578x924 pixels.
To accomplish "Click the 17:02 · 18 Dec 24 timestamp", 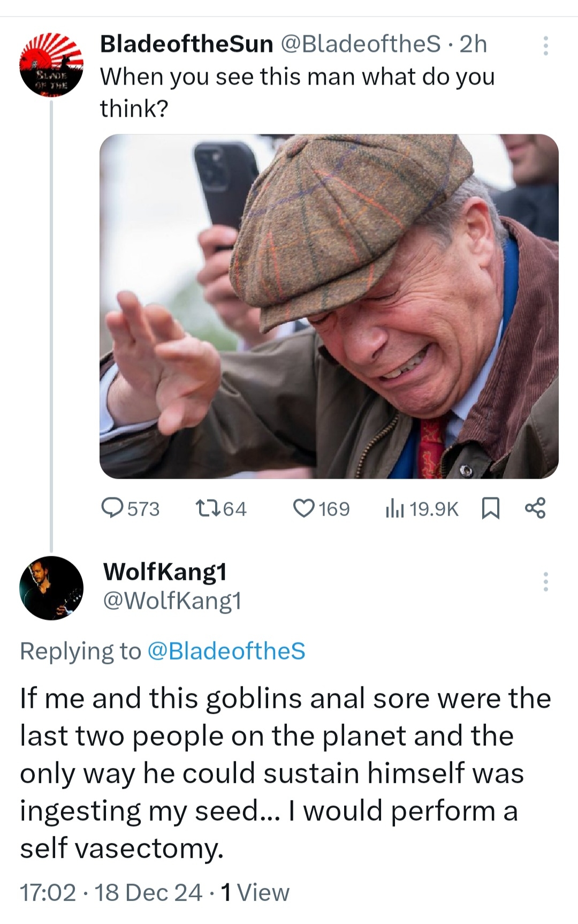I will pos(111,892).
